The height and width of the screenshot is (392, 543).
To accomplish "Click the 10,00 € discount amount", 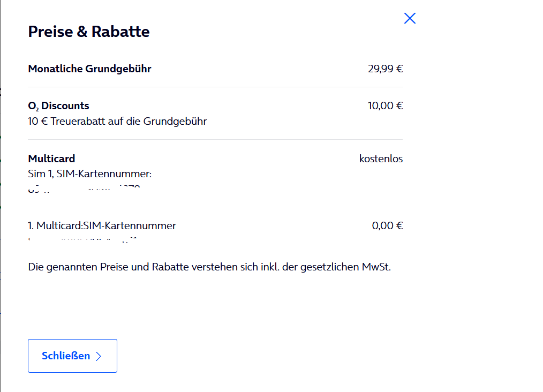I will pos(385,105).
